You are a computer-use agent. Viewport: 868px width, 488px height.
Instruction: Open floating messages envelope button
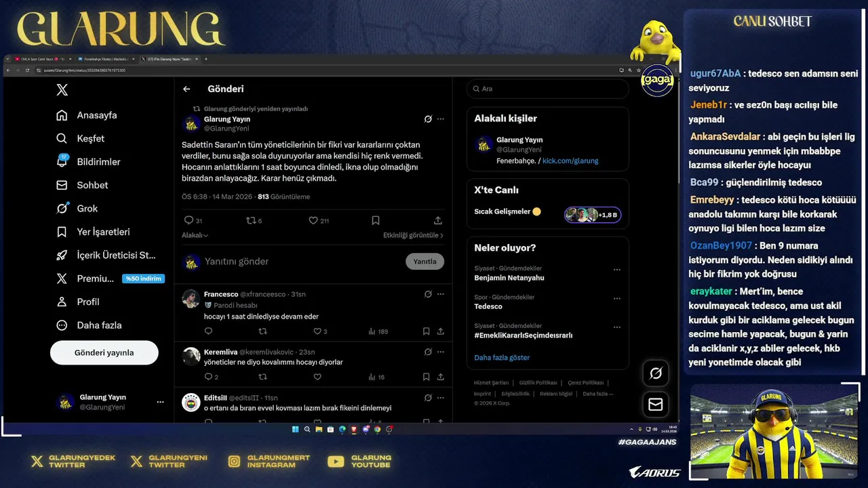tap(656, 405)
